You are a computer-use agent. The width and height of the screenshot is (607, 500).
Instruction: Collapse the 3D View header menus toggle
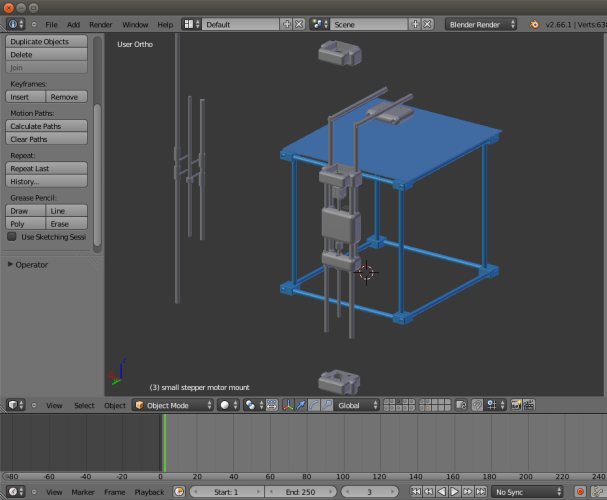[x=34, y=405]
